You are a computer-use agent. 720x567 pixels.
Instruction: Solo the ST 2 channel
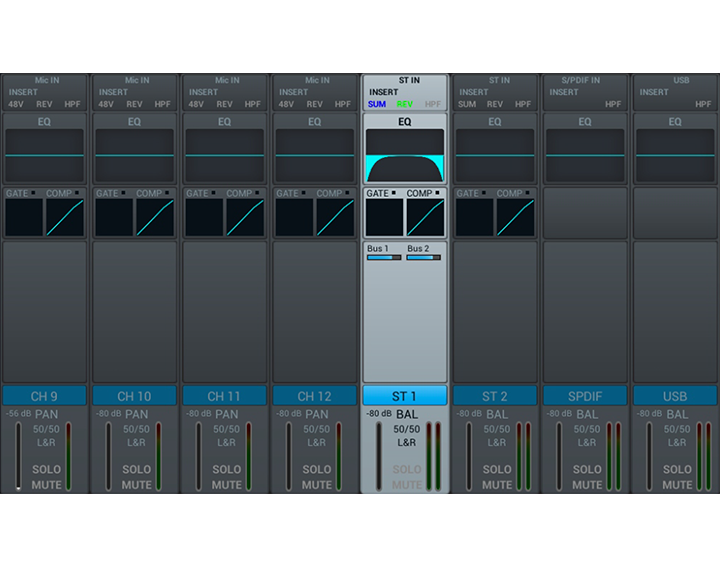point(497,469)
